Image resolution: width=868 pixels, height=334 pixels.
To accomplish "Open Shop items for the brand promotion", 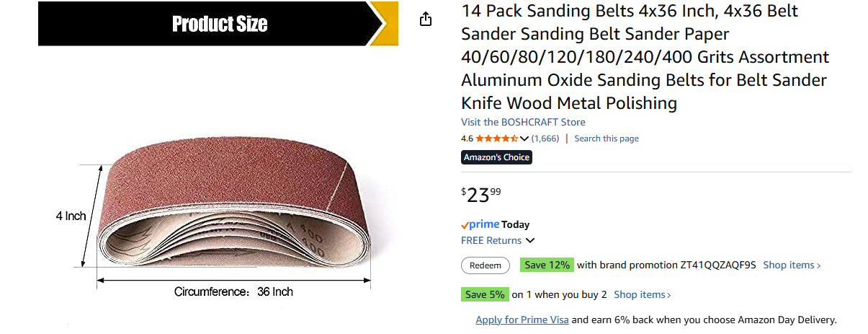I will pos(792,265).
